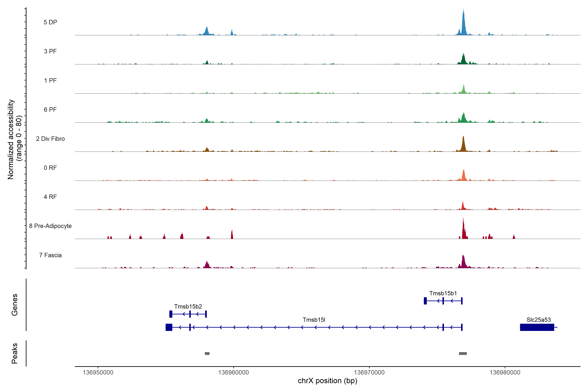Click the Tmsb15b1 gene label
The height and width of the screenshot is (392, 588).
tap(443, 293)
